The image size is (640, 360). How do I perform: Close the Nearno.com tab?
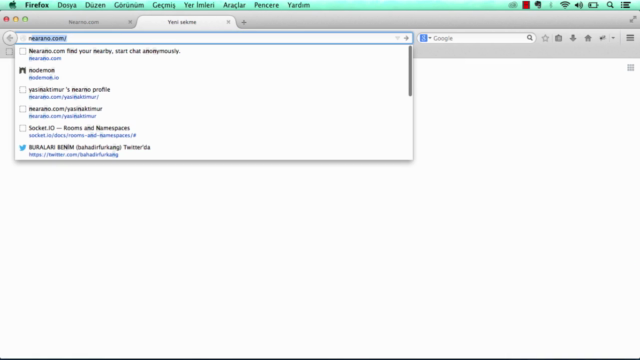130,22
